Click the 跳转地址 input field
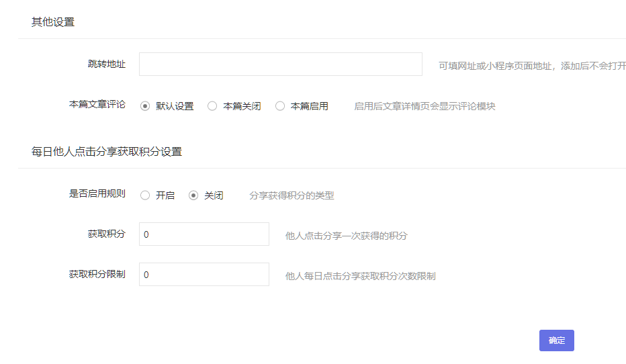The width and height of the screenshot is (626, 364). tap(281, 64)
